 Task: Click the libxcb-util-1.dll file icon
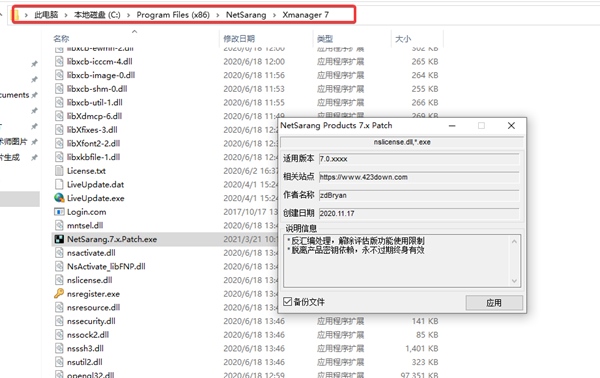59,103
